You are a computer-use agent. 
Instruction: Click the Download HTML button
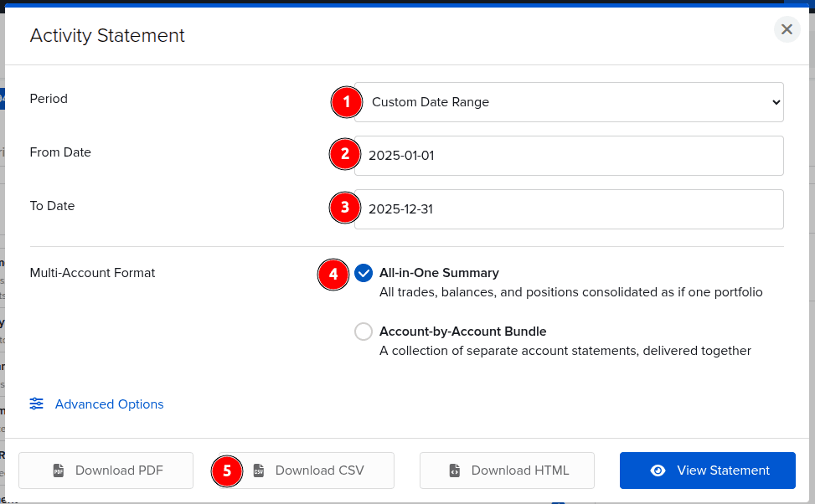(507, 470)
